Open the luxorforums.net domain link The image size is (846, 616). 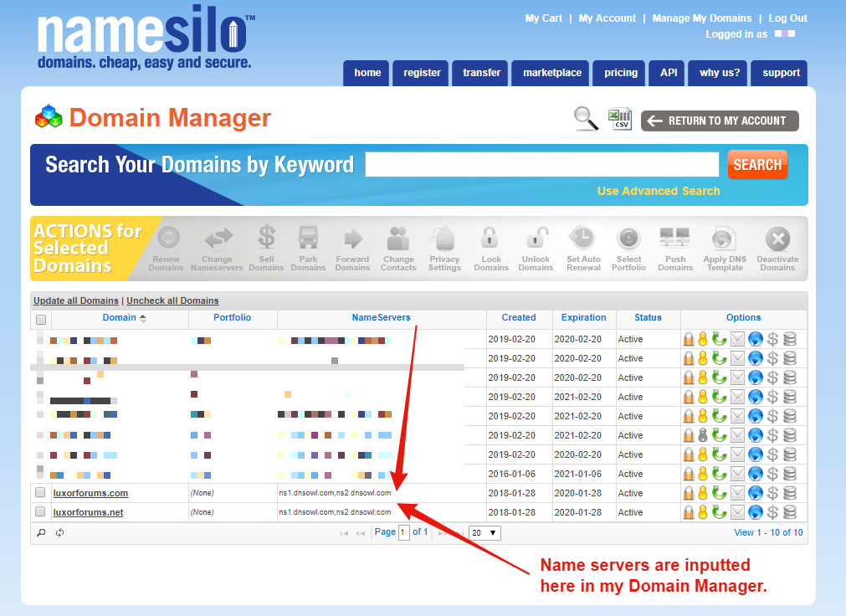tap(88, 512)
